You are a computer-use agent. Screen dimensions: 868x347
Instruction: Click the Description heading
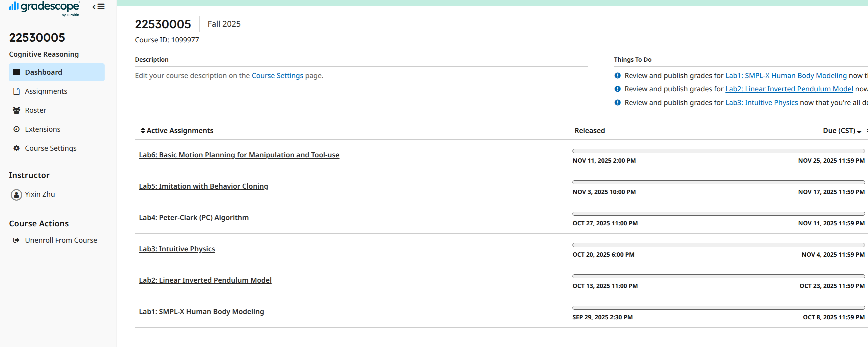152,59
